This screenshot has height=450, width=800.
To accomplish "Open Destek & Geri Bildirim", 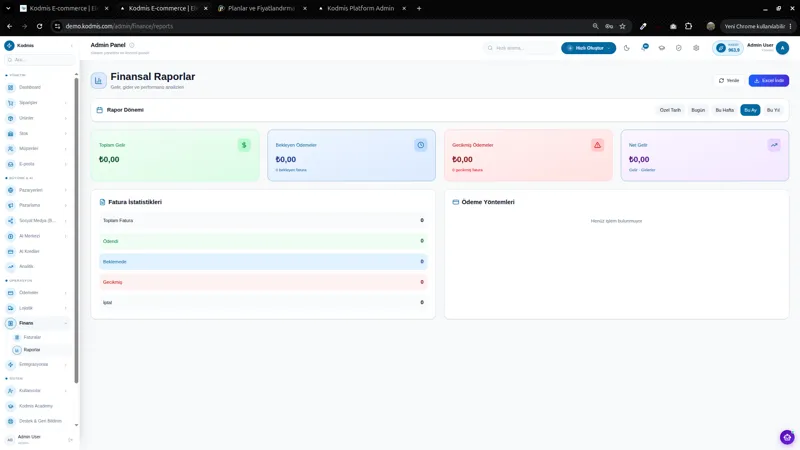I will [40, 421].
